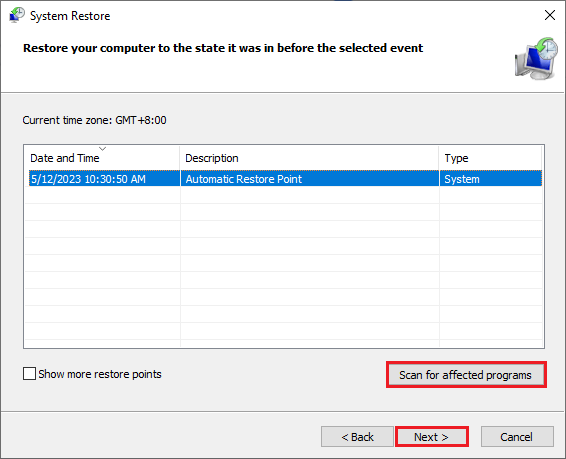Click the large System Restore computer icon
Image resolution: width=566 pixels, height=459 pixels.
click(x=536, y=58)
